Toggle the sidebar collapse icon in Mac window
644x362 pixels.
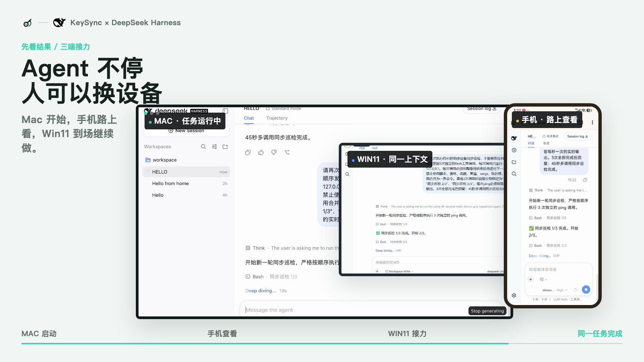point(225,111)
